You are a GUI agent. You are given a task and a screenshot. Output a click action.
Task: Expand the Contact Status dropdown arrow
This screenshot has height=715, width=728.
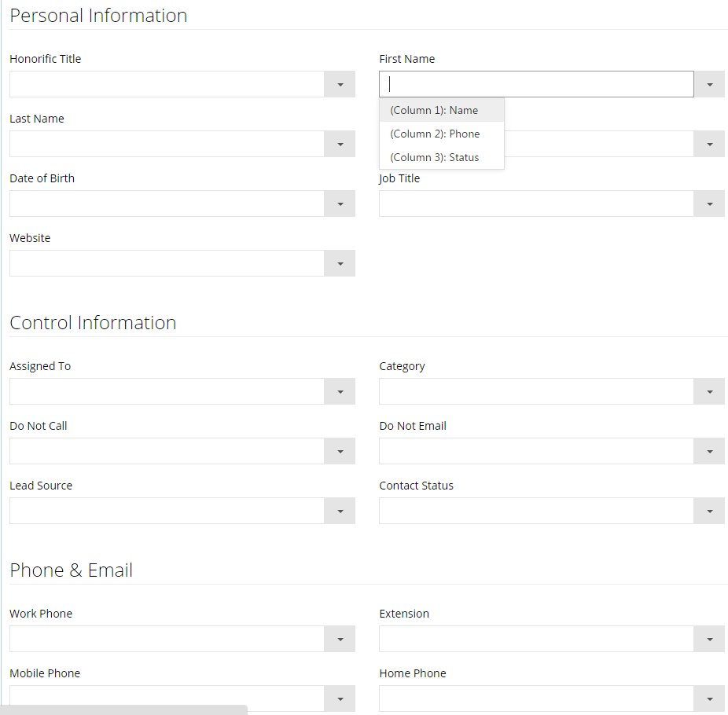(709, 511)
